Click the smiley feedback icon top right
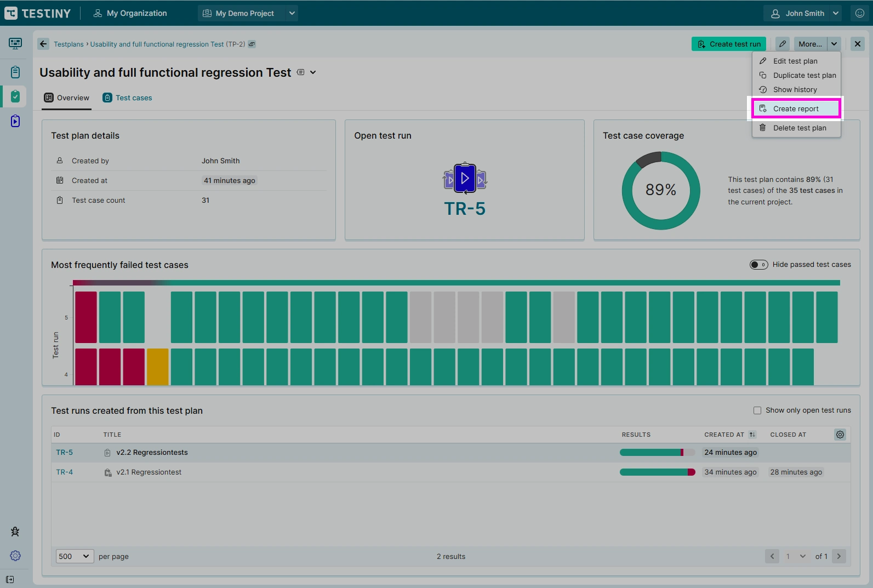The height and width of the screenshot is (588, 873). 860,13
